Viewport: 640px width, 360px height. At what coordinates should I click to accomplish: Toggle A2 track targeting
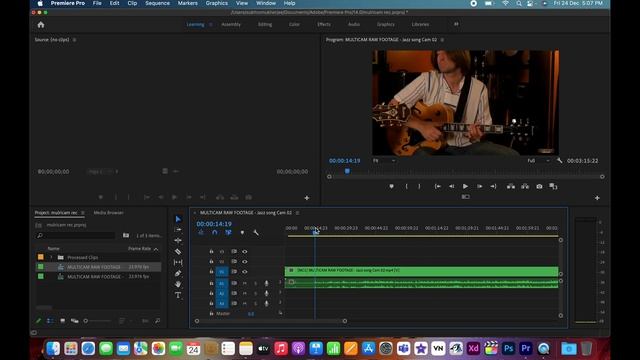click(222, 293)
